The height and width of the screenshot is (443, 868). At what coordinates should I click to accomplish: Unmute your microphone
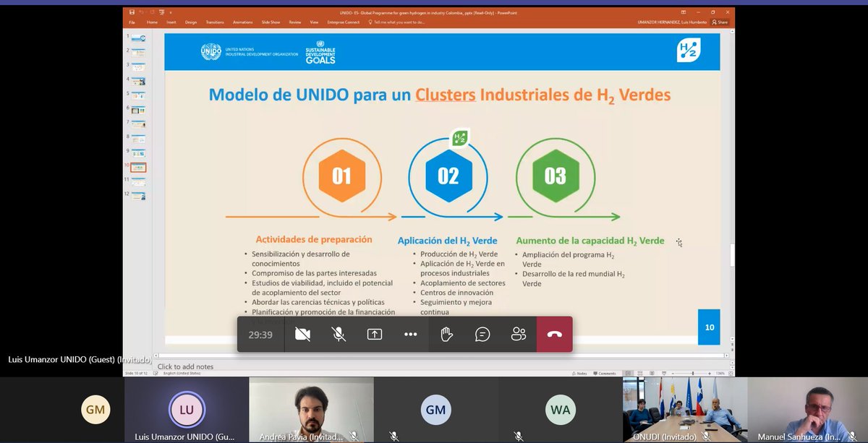click(x=339, y=334)
